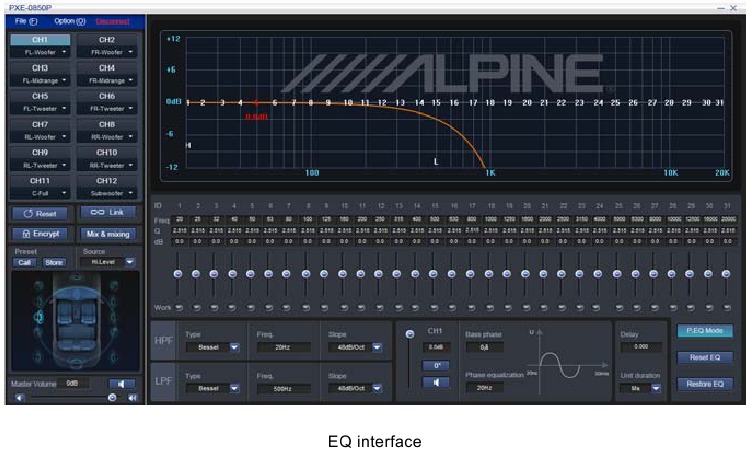Mute CH1 using speaker button below 0°

[x=436, y=383]
